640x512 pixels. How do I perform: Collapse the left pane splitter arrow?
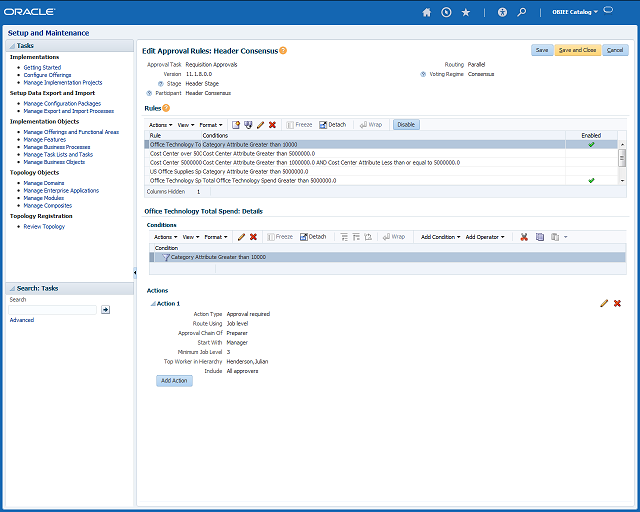click(x=135, y=272)
